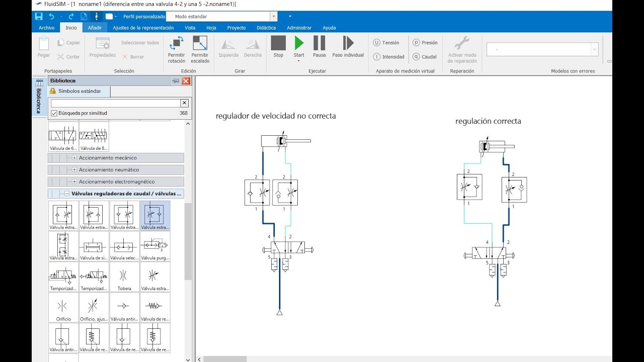The width and height of the screenshot is (644, 362).
Task: Undo the last action
Action: [x=51, y=17]
